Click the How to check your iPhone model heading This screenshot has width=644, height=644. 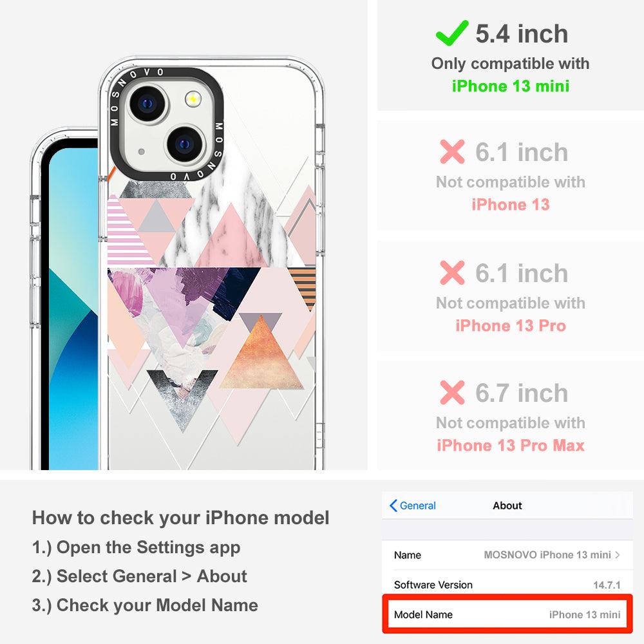point(181,518)
